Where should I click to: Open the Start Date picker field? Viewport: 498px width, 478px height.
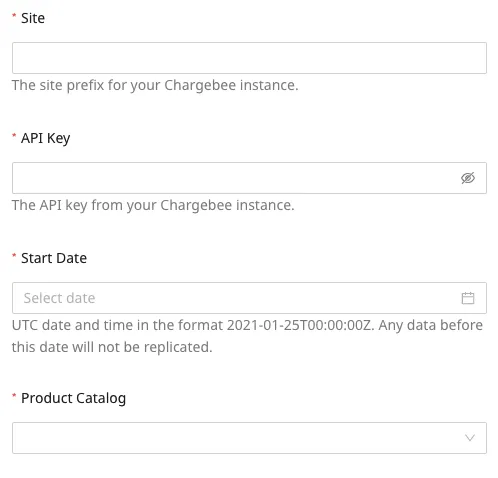pyautogui.click(x=249, y=298)
